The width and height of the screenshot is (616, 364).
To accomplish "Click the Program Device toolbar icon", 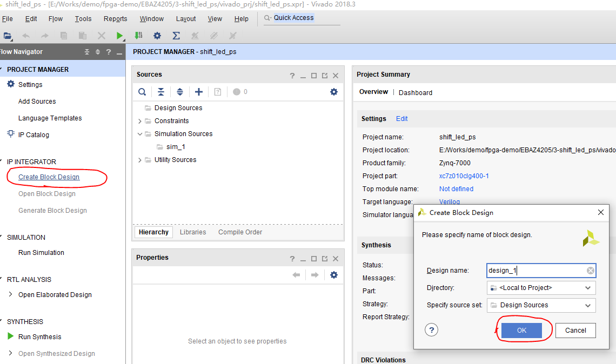I will (138, 36).
